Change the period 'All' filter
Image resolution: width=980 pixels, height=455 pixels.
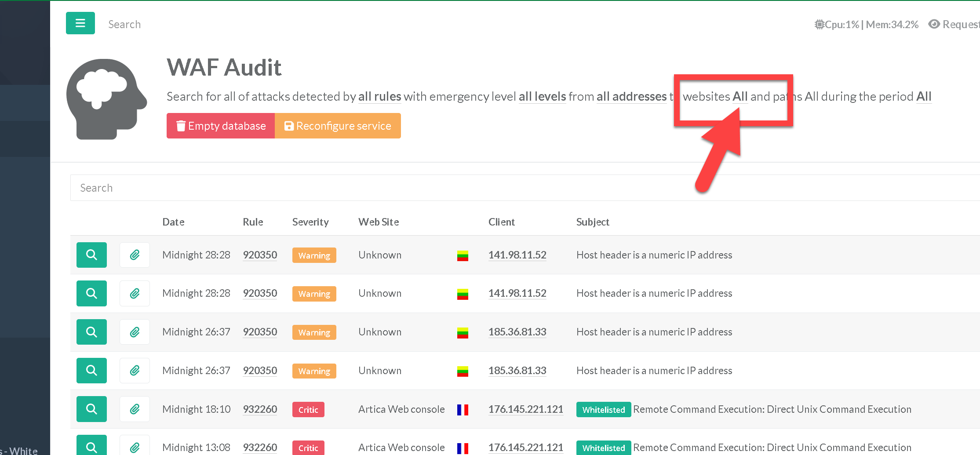pos(923,97)
